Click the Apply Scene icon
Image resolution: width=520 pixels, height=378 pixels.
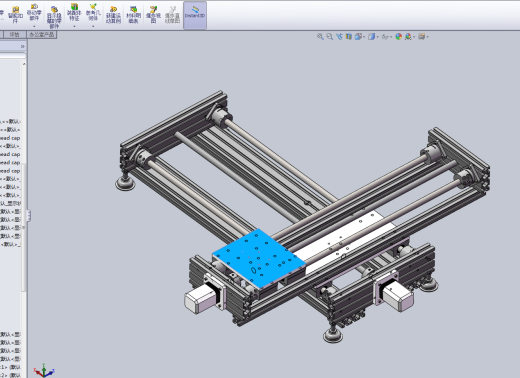pyautogui.click(x=408, y=37)
